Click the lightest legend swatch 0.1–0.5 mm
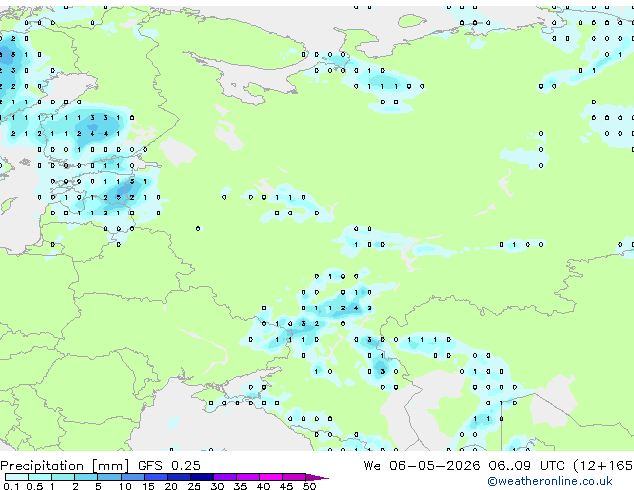Image resolution: width=634 pixels, height=490 pixels. (x=17, y=477)
